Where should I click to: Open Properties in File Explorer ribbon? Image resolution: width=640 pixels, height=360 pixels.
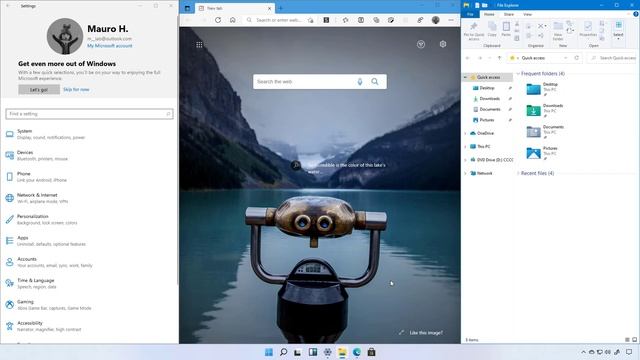pyautogui.click(x=588, y=29)
